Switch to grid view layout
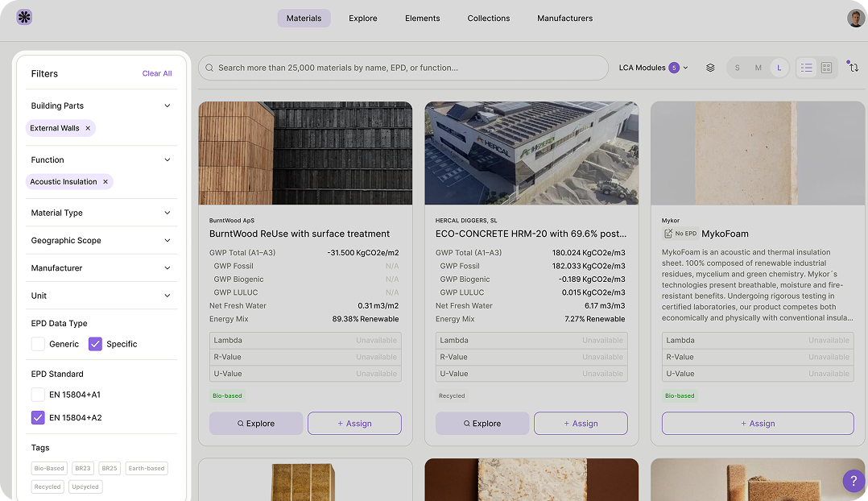This screenshot has height=501, width=868. tap(826, 68)
